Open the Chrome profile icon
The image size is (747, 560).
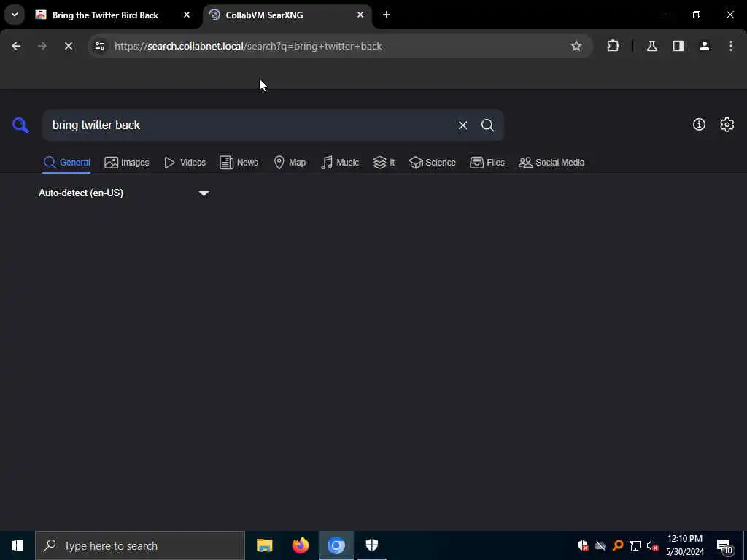pos(705,46)
